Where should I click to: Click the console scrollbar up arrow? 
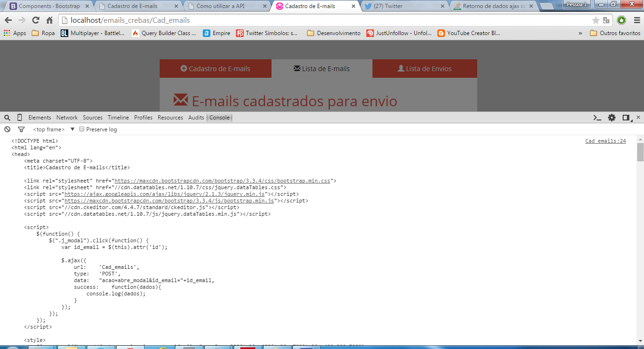click(x=640, y=139)
